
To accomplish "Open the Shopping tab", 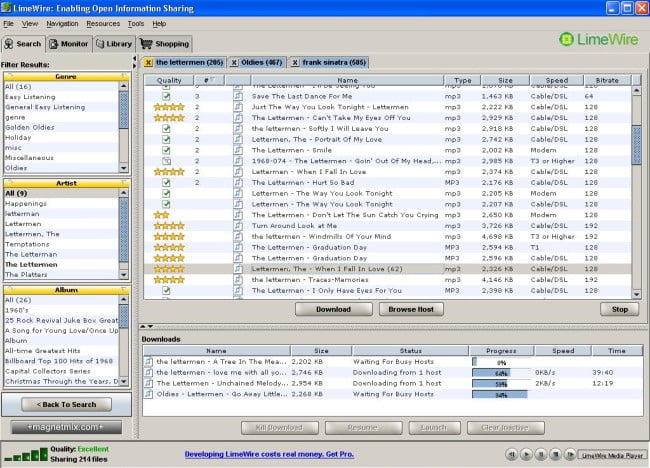I will coord(165,44).
